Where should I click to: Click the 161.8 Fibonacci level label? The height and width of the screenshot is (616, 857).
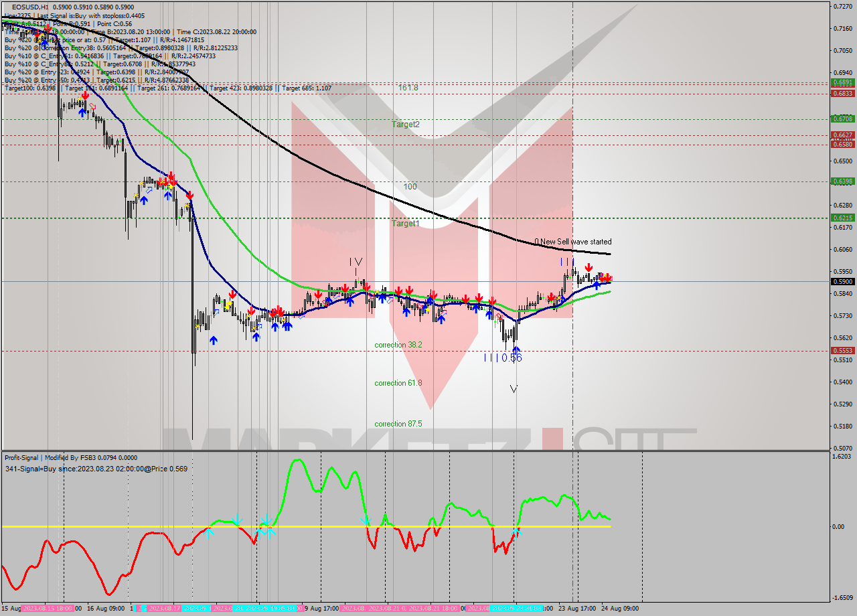(408, 88)
